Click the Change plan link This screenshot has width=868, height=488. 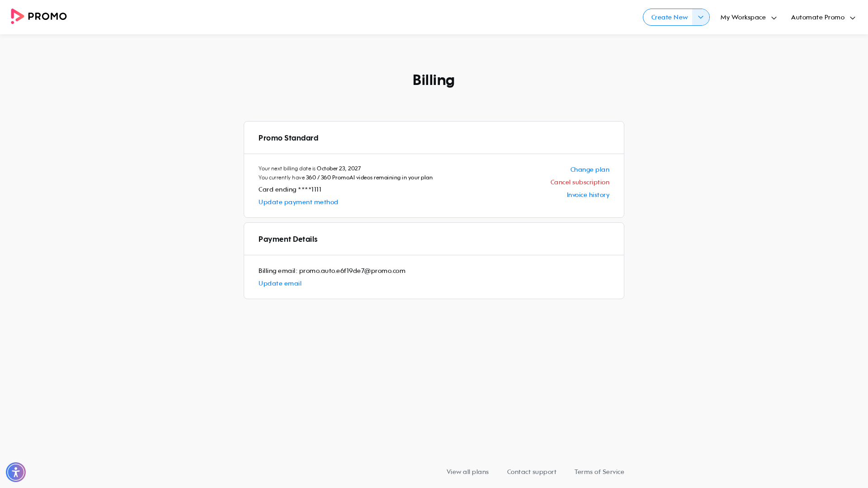click(590, 170)
